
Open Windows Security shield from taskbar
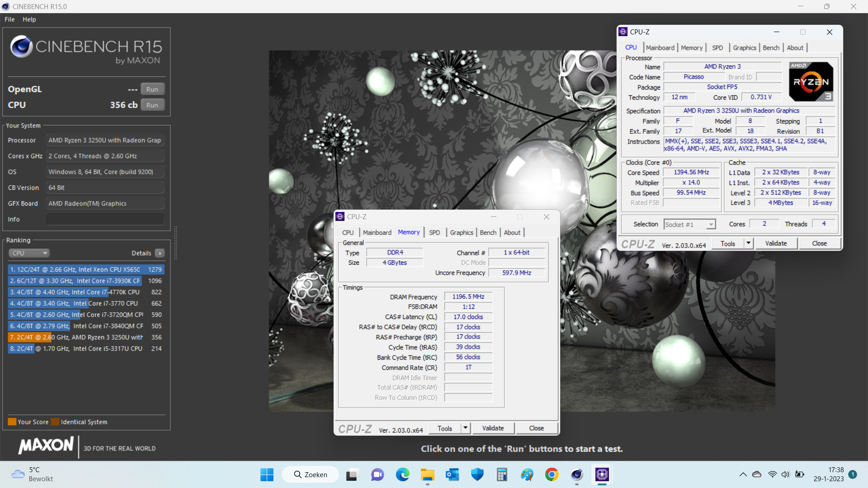477,475
